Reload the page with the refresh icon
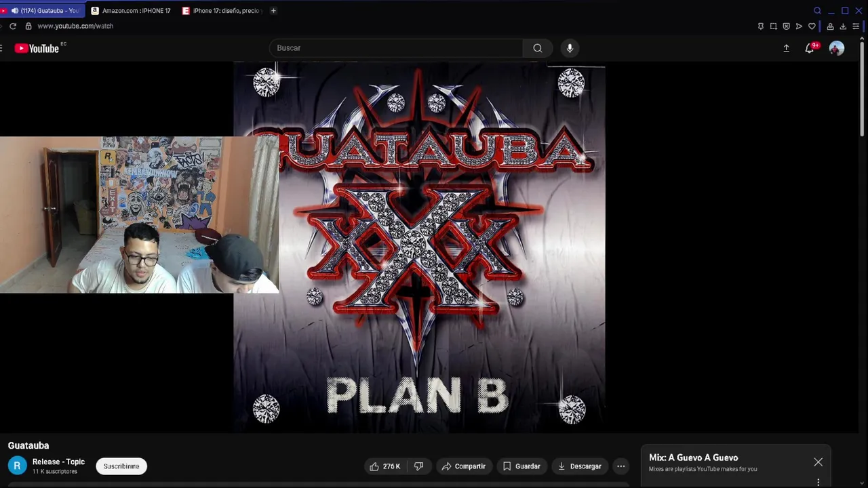 (13, 26)
